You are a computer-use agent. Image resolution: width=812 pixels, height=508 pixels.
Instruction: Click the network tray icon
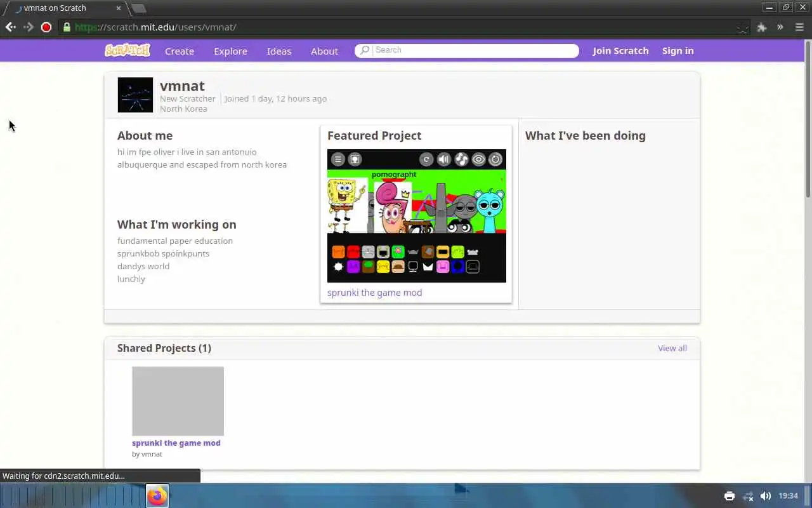pos(748,496)
